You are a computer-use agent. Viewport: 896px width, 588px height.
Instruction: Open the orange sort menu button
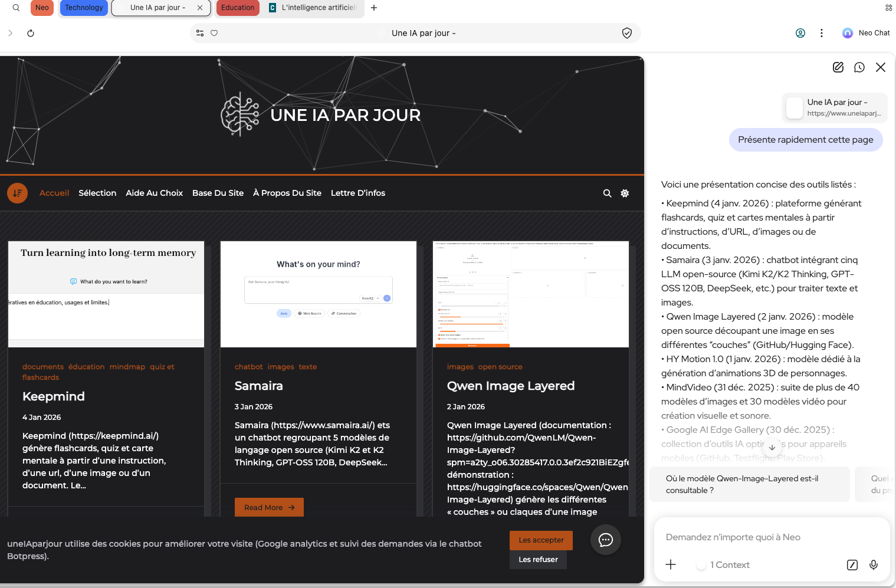pyautogui.click(x=17, y=193)
